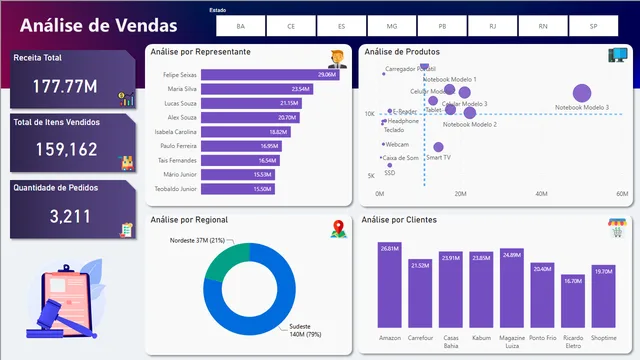Click the Nordeste 37M (21%) label
Viewport: 640px width, 360px height.
197,240
